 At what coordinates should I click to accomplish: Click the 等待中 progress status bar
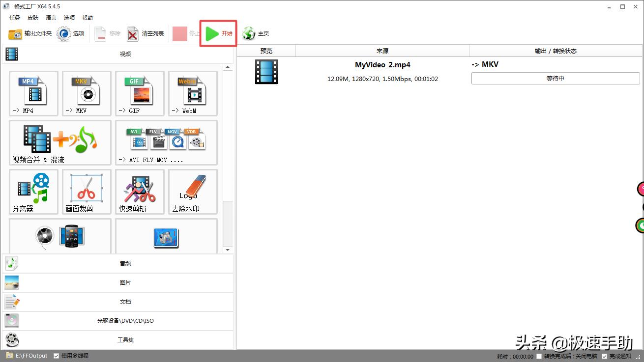click(x=556, y=78)
